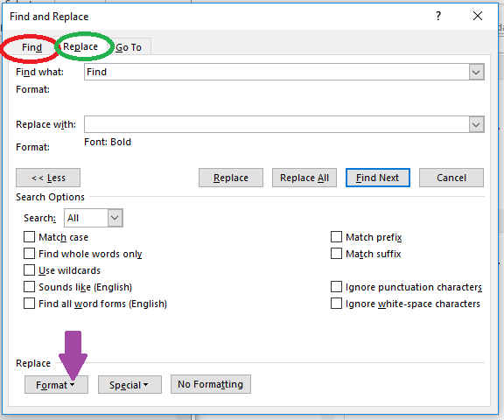
Task: Click the Replace All button
Action: [304, 178]
